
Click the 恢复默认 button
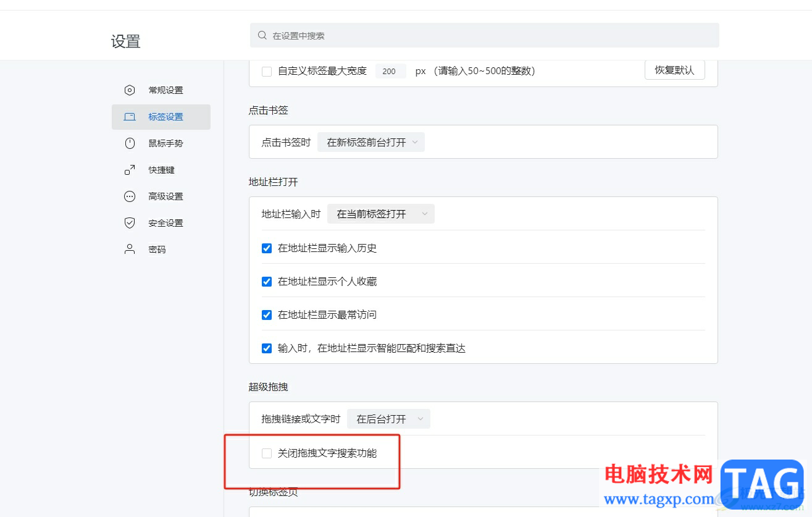[x=674, y=70]
